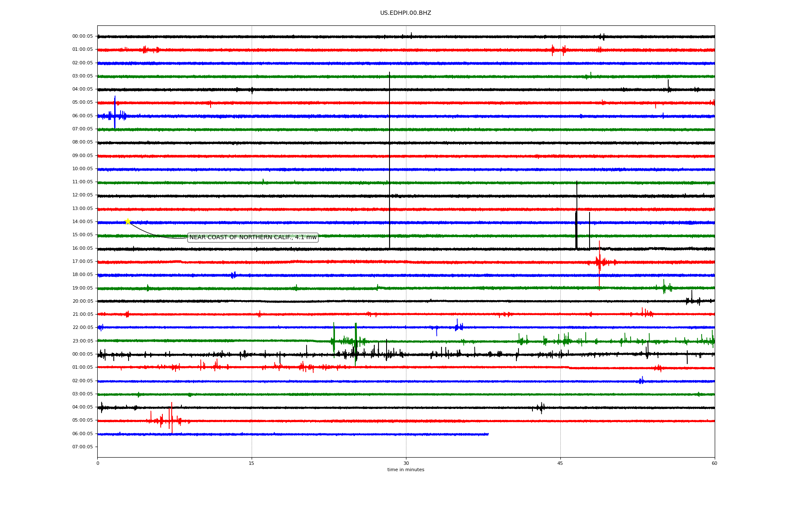Click the 60 tick label on x-axis
Image resolution: width=812 pixels, height=508 pixels.
click(714, 464)
